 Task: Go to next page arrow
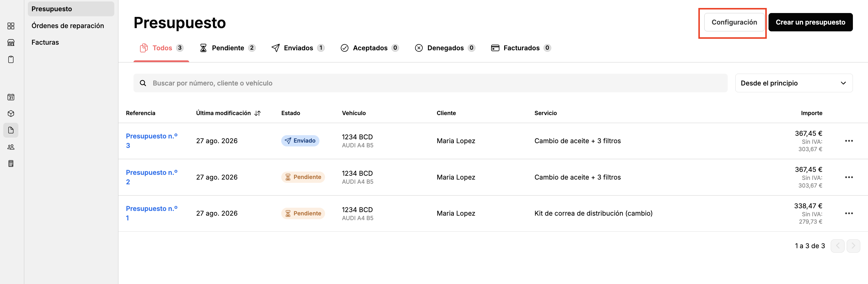[853, 246]
